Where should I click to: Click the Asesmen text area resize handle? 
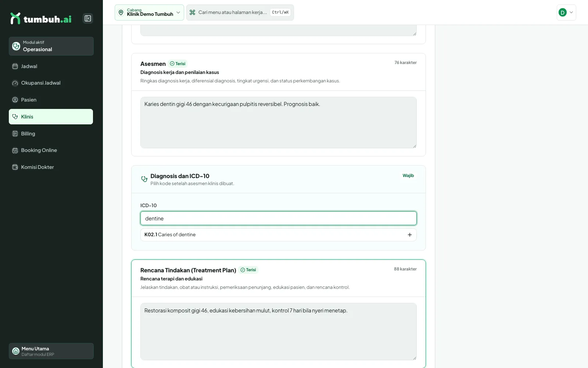tap(414, 146)
